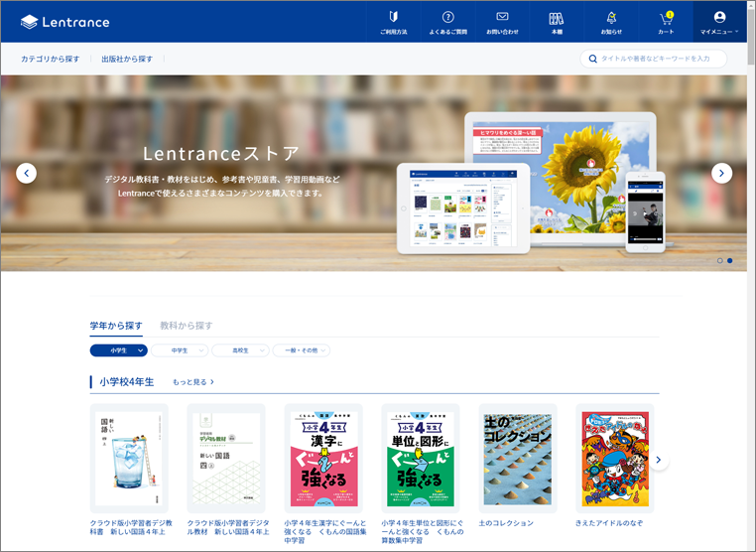Expand the 一般・その他 dropdown
756x552 pixels.
pos(302,350)
